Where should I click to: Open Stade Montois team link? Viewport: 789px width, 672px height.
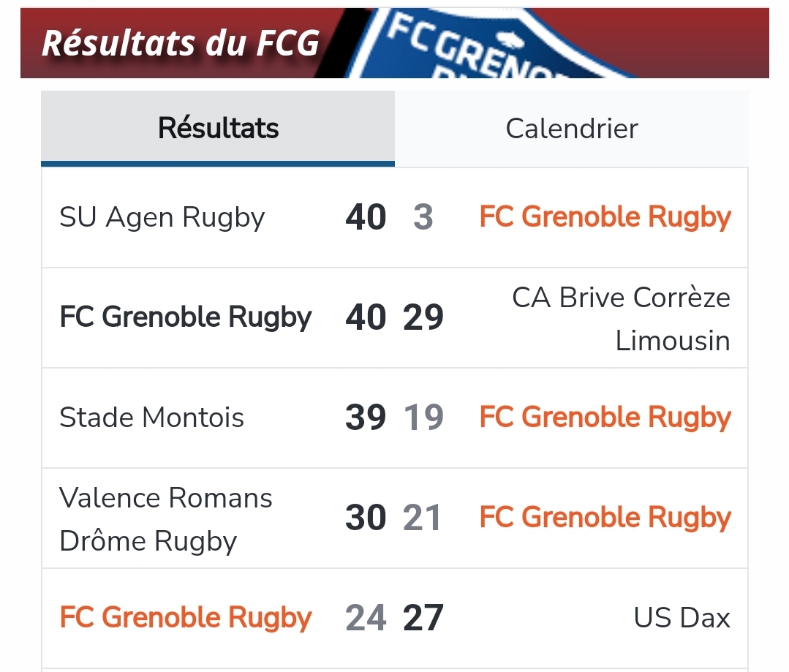151,418
